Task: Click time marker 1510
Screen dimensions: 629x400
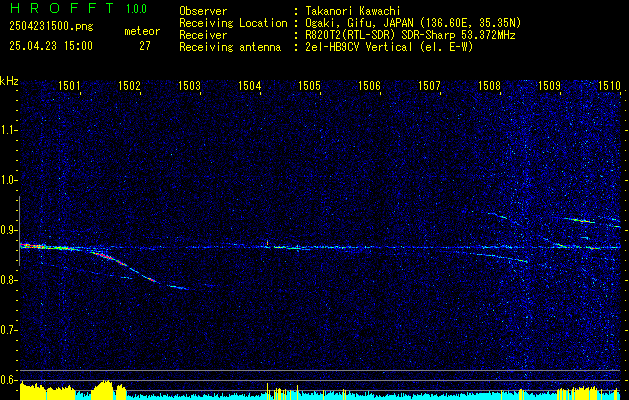Action: 609,85
